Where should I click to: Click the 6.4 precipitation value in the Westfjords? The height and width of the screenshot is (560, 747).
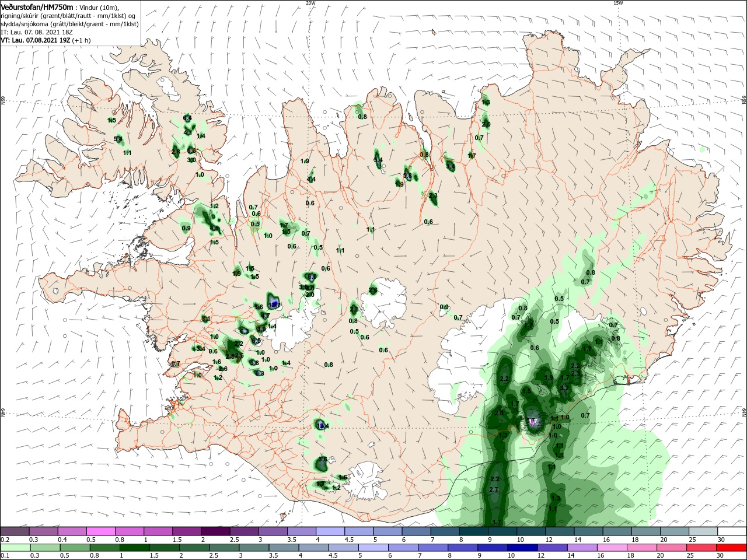point(187,118)
